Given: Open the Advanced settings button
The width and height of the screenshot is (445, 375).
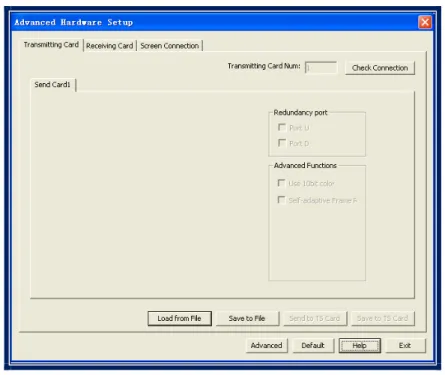Looking at the screenshot, I should [x=267, y=345].
